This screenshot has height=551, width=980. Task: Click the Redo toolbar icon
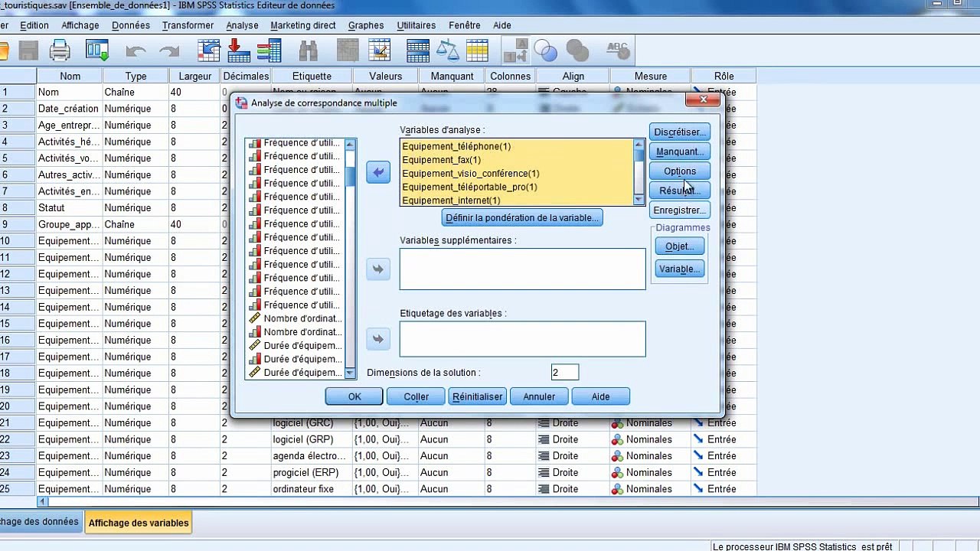(168, 51)
